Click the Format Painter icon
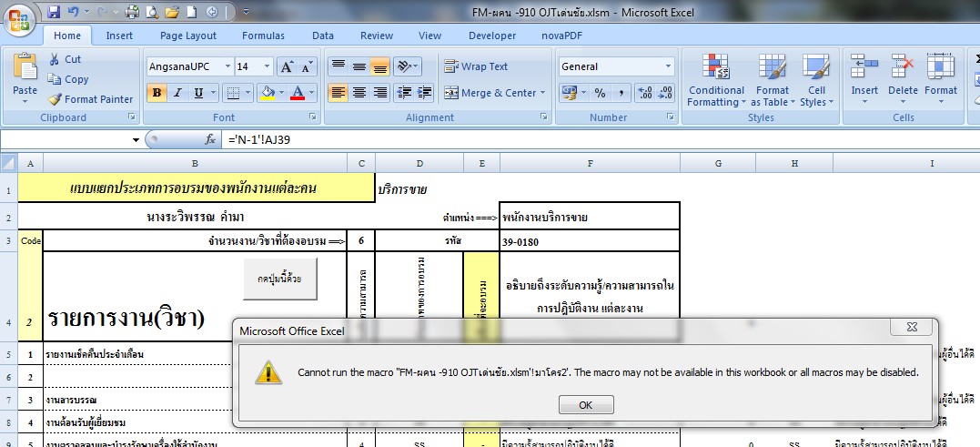 (56, 99)
